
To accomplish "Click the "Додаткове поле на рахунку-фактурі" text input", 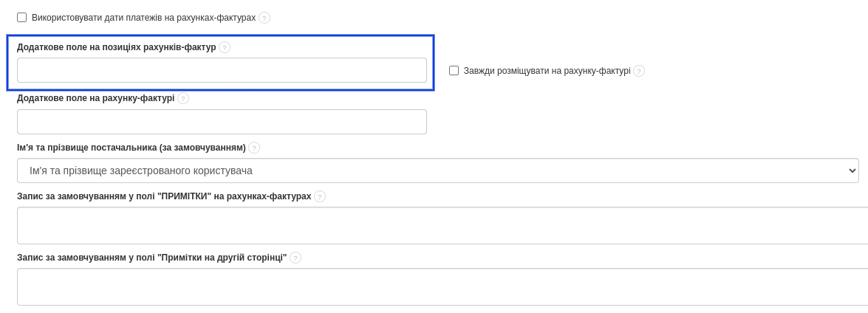I will coord(222,122).
